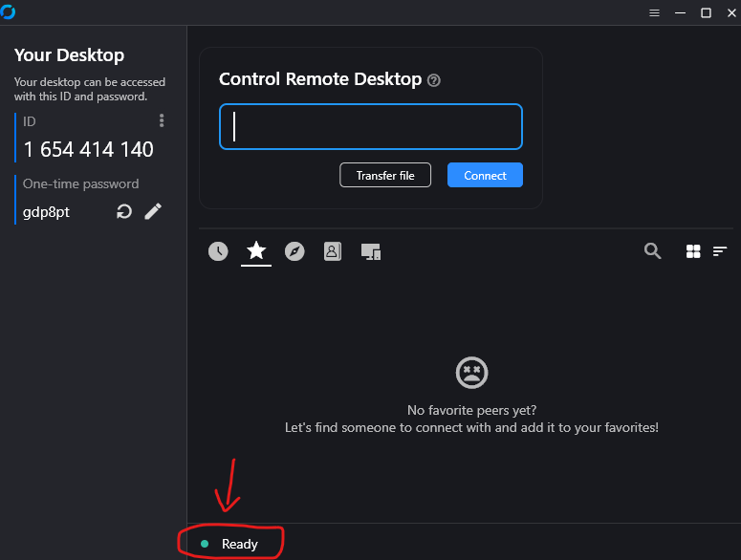This screenshot has width=741, height=560.
Task: Toggle the peer grid view icon
Action: click(x=693, y=251)
